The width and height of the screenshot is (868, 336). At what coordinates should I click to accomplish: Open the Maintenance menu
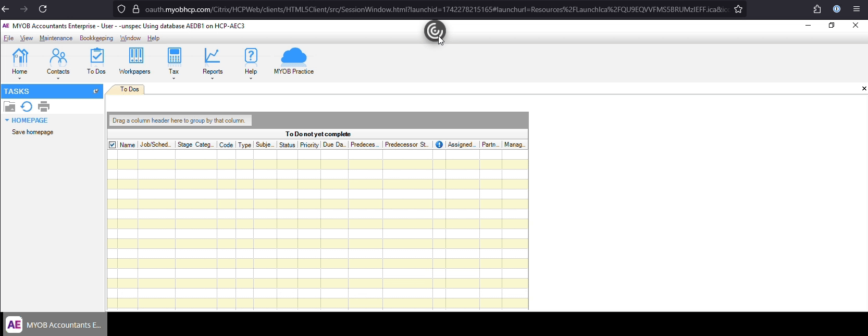[56, 38]
